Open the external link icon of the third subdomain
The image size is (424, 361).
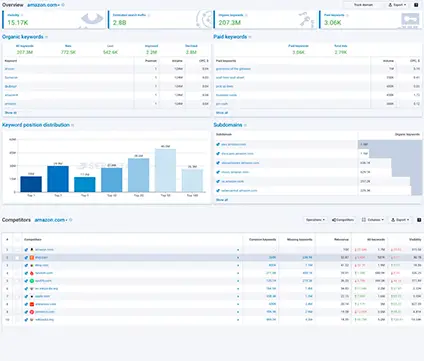pos(218,163)
